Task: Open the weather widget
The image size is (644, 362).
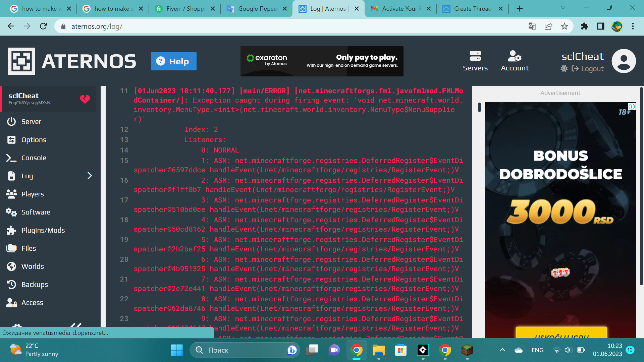Action: click(x=34, y=350)
